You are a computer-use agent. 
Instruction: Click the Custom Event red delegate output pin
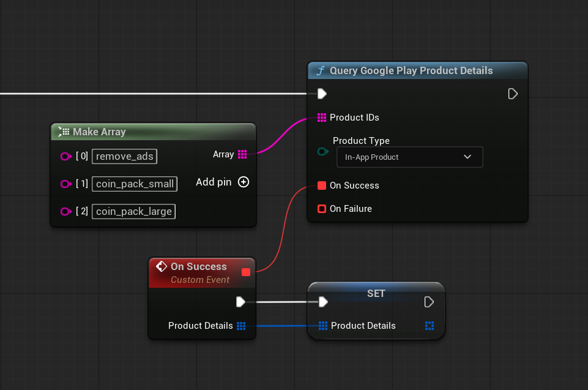246,272
